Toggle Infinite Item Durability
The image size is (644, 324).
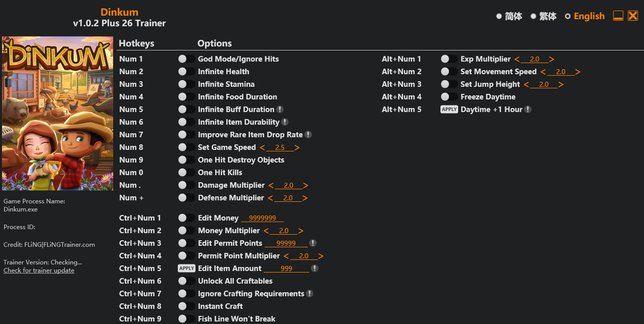186,122
